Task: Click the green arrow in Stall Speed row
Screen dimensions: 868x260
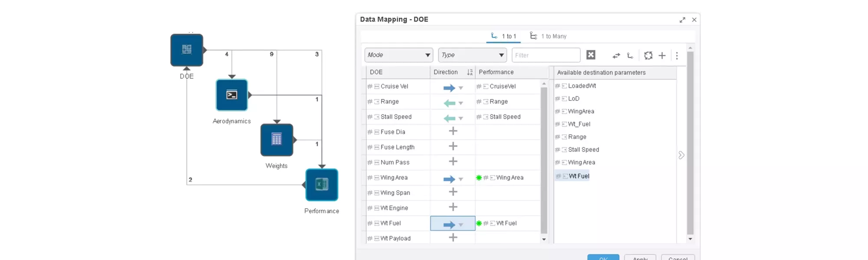Action: [x=449, y=118]
